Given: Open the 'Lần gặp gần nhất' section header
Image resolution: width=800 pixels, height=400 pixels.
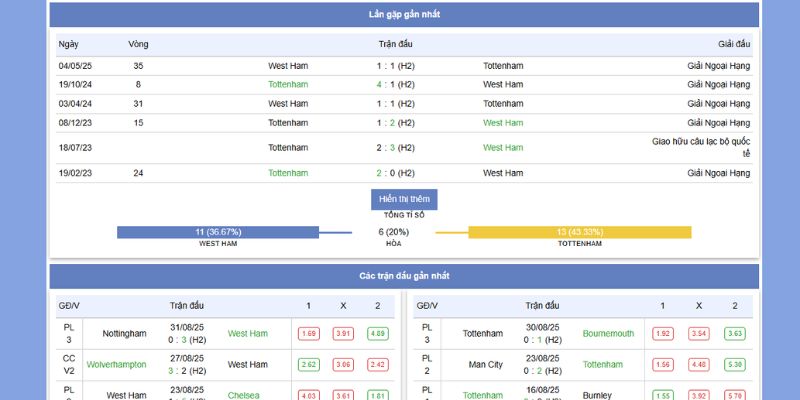Looking at the screenshot, I should 404,15.
